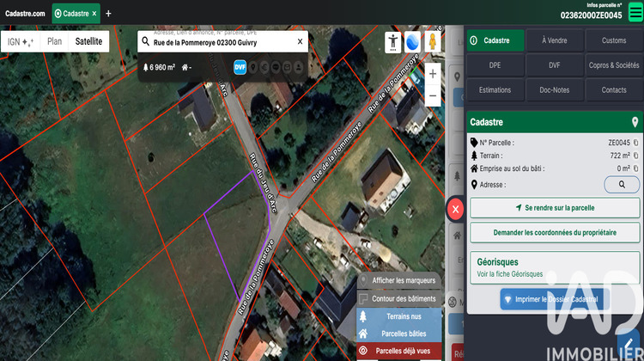Click the blue globe 3D view icon

tap(413, 41)
